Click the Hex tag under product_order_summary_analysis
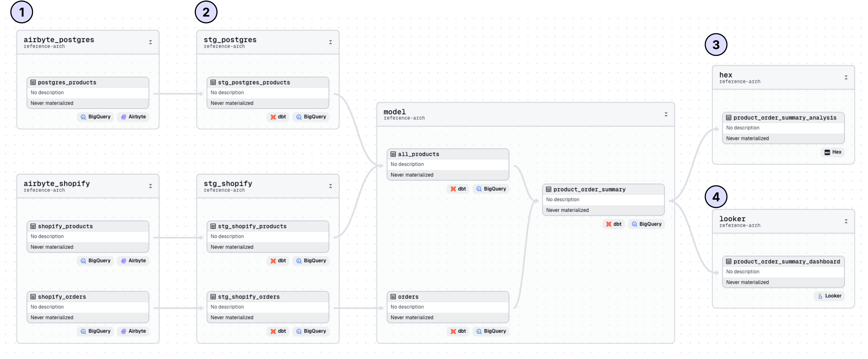Image resolution: width=868 pixels, height=359 pixels. point(833,152)
